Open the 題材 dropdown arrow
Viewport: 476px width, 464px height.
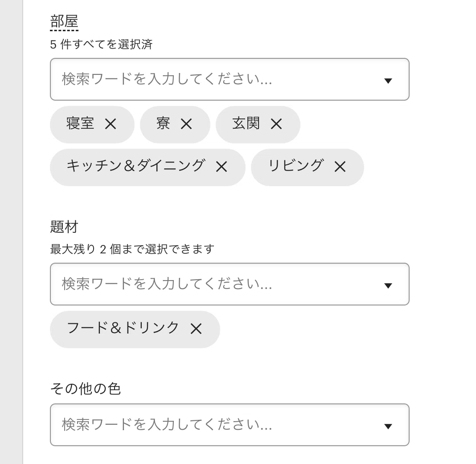coord(388,285)
